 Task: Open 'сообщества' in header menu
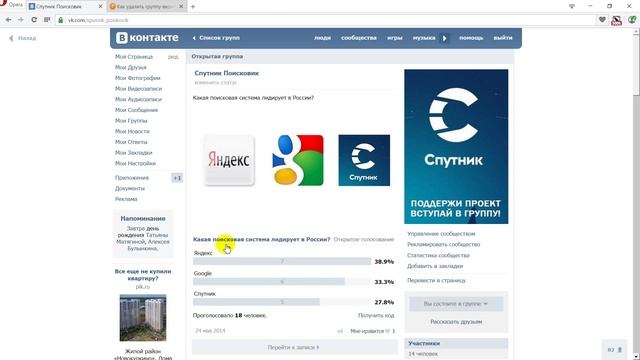tap(359, 38)
